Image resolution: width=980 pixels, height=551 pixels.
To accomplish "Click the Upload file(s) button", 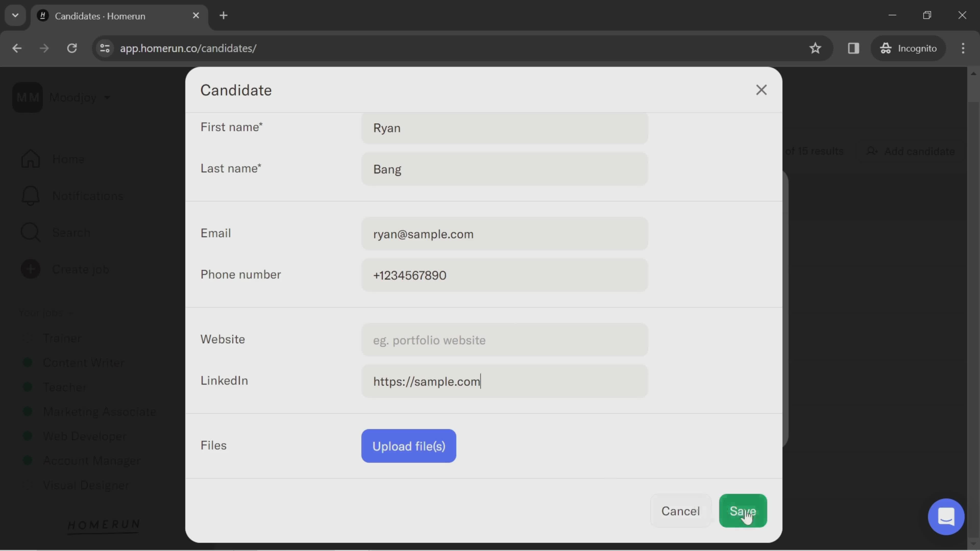I will (x=409, y=446).
